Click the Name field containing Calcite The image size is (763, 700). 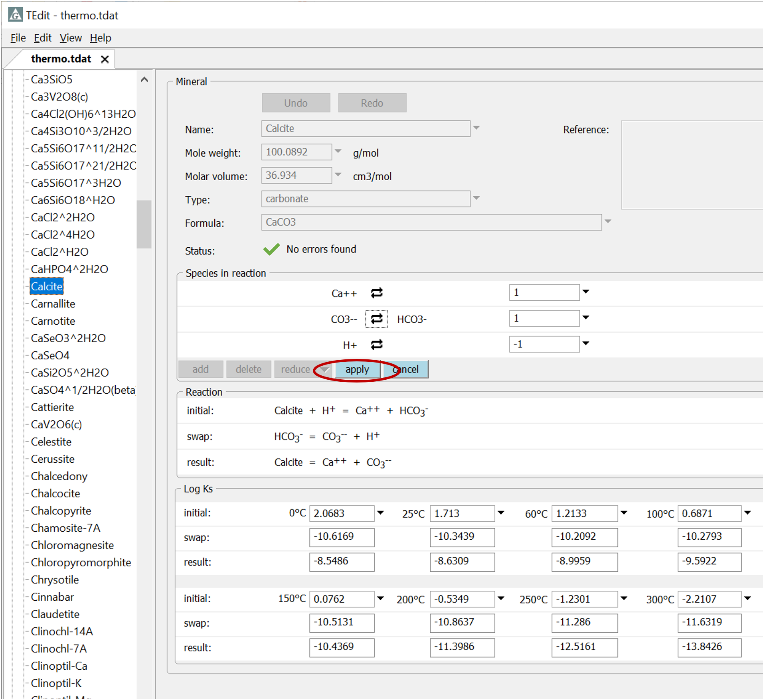pos(366,128)
